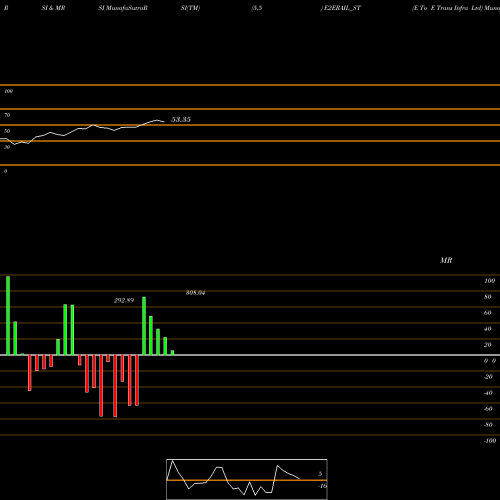Click the MR axis label -40
This screenshot has height=500, width=500.
tap(488, 393)
